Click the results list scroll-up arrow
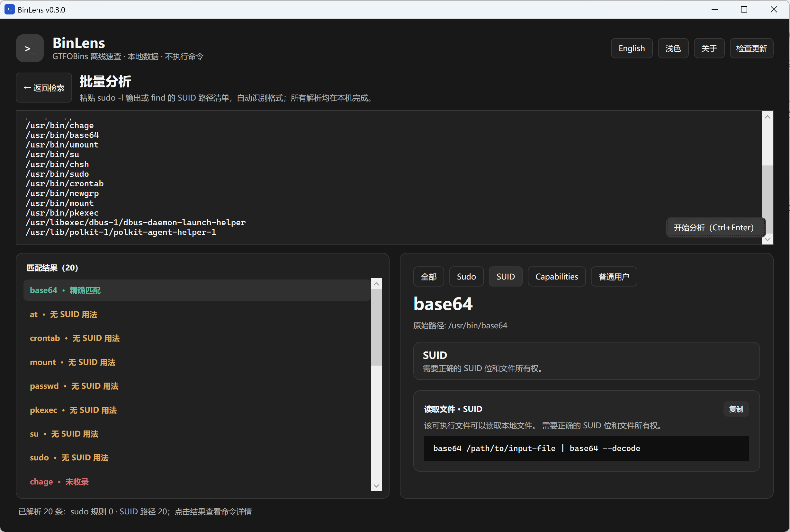 (376, 284)
